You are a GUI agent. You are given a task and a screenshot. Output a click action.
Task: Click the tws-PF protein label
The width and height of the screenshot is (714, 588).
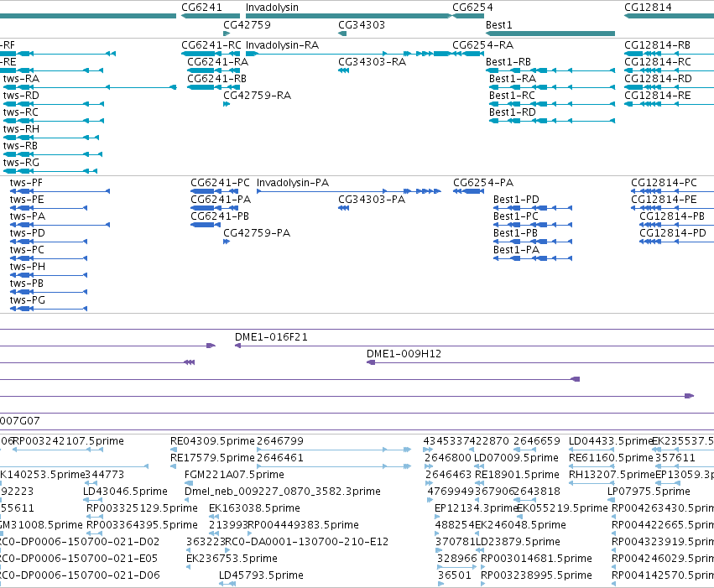26,183
